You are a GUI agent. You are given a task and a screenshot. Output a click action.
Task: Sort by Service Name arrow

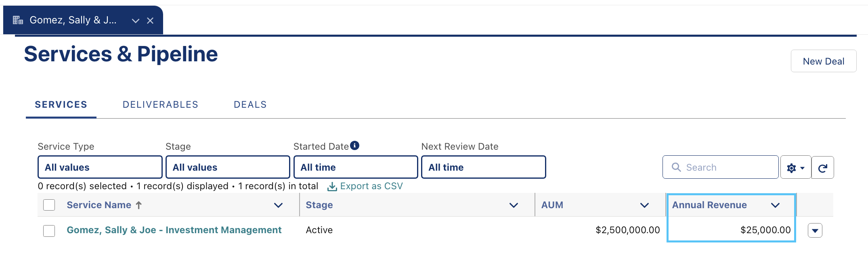139,205
